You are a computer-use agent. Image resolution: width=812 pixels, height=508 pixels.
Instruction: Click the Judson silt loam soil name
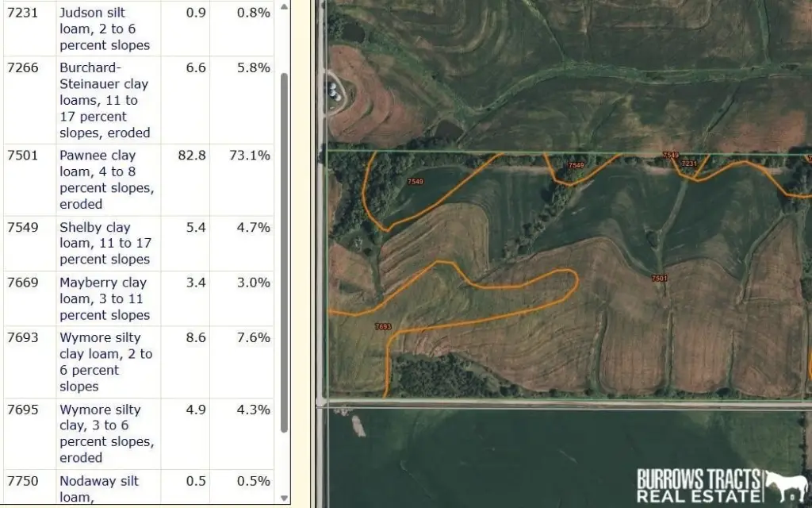click(105, 29)
